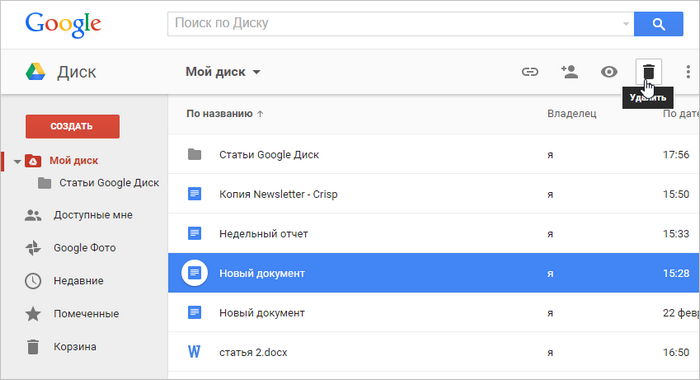
Task: Click the circled doc icon in highlighted row
Action: (194, 273)
